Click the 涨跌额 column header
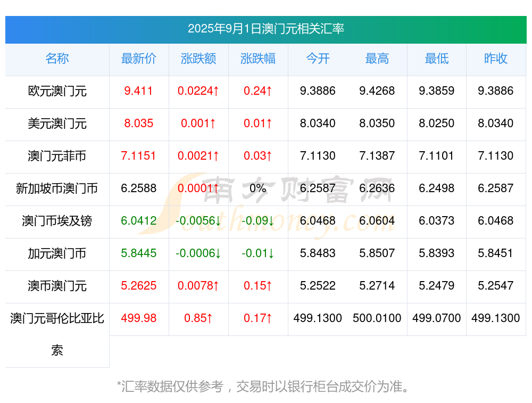Screen dimensions: 532x403 [198, 59]
